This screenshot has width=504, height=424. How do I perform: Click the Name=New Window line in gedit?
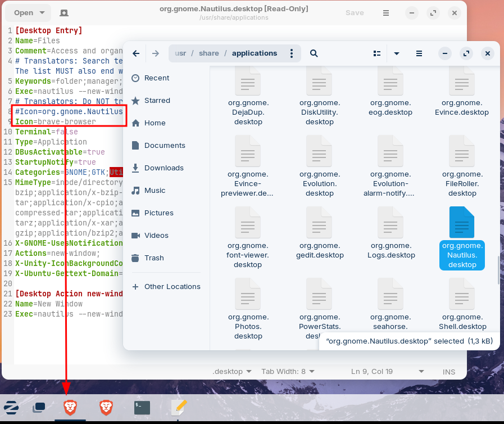(x=48, y=304)
